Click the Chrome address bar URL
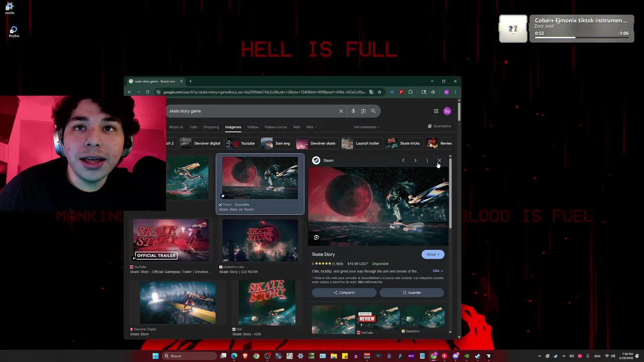 [265, 92]
